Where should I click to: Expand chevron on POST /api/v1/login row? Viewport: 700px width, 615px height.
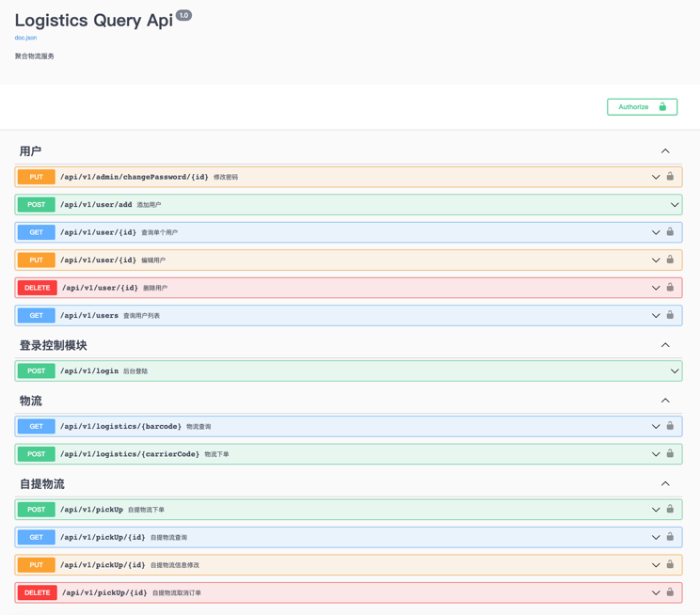tap(675, 371)
